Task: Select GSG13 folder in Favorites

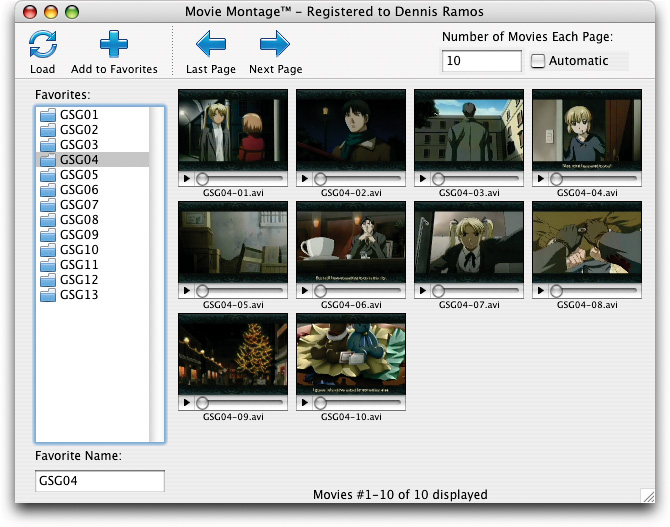Action: click(92, 294)
